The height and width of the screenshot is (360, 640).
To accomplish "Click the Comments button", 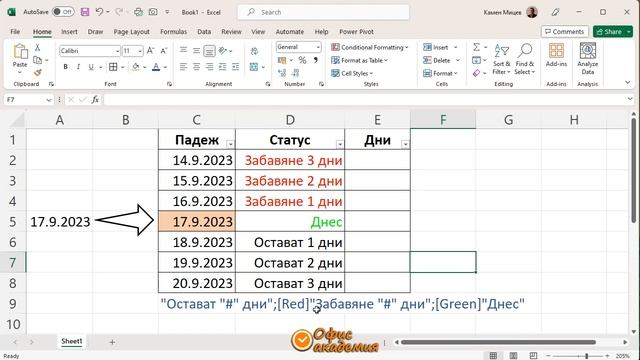I will click(x=564, y=31).
